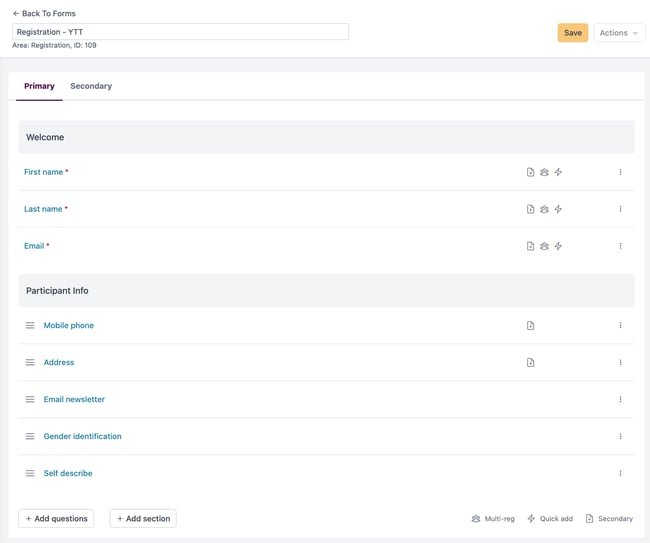Toggle quick add icon on First name row
Viewport: 650px width, 543px height.
[558, 172]
